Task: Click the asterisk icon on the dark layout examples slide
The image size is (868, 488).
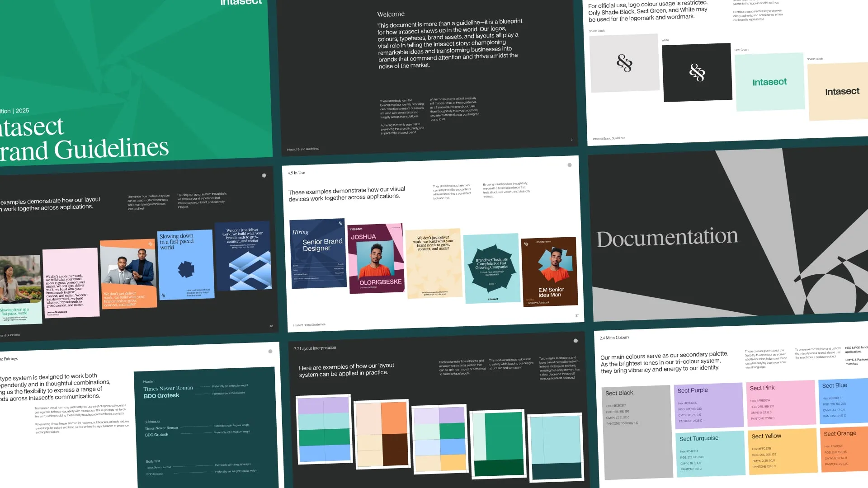Action: click(264, 175)
